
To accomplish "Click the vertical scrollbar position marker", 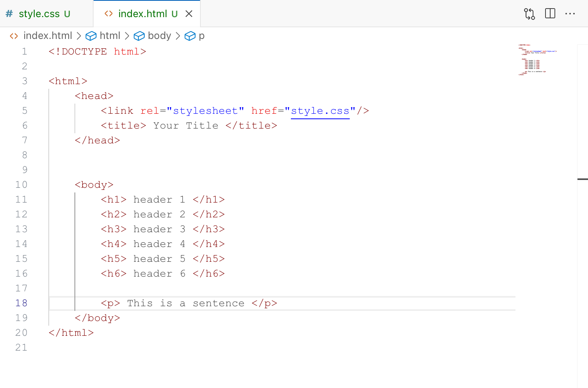I will [x=583, y=179].
